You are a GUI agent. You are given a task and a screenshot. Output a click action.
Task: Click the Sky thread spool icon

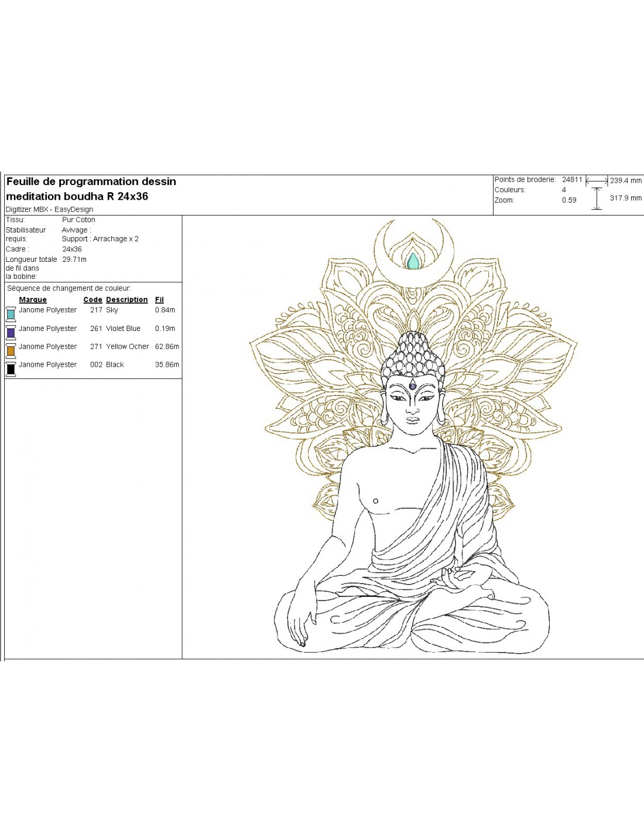click(x=11, y=313)
